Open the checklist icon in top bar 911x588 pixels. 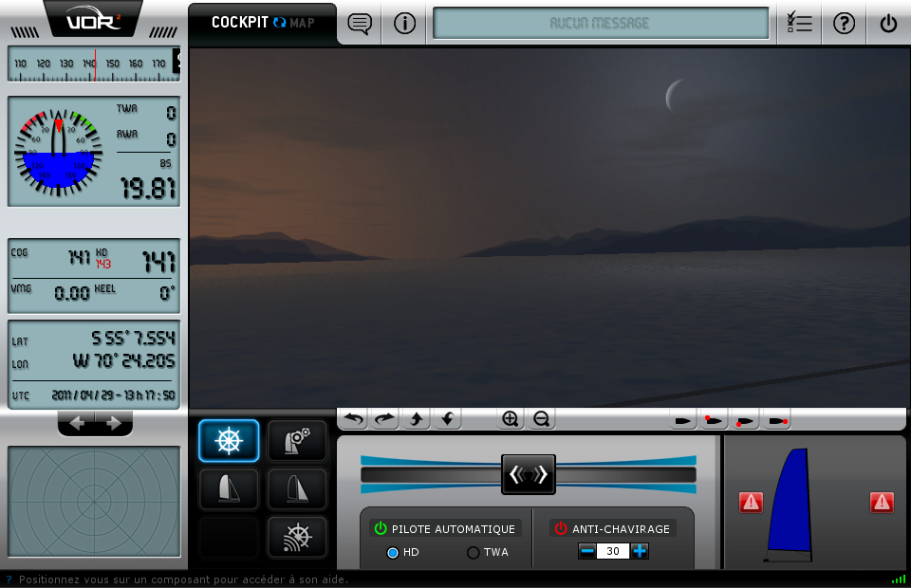pyautogui.click(x=799, y=24)
